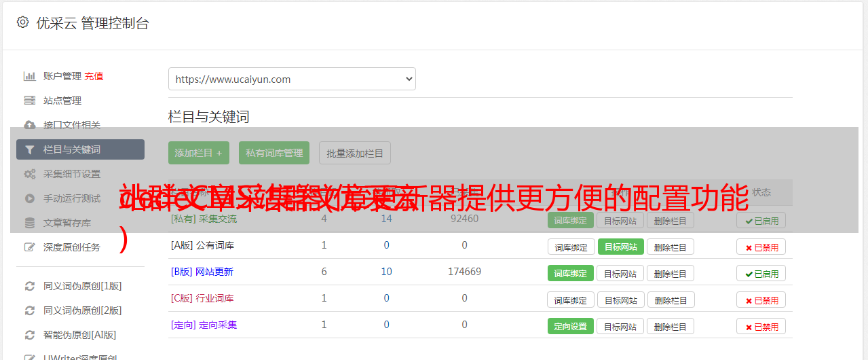Click 删除栏目 for the 行业词库 row

(671, 300)
